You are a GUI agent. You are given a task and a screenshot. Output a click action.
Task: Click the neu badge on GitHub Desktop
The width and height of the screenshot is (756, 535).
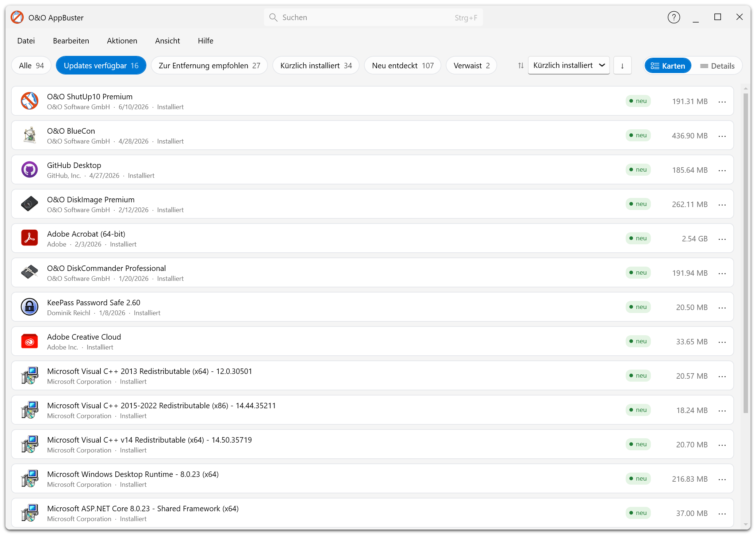pyautogui.click(x=638, y=169)
